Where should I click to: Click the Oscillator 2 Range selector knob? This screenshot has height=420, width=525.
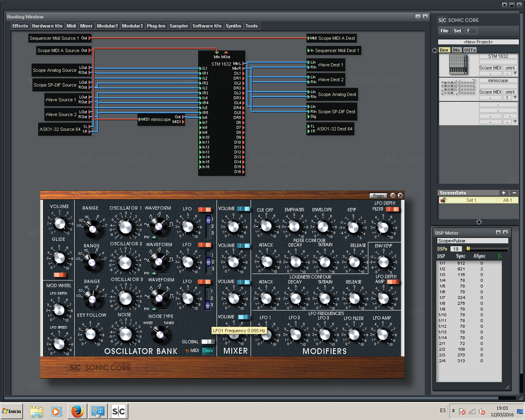91,262
